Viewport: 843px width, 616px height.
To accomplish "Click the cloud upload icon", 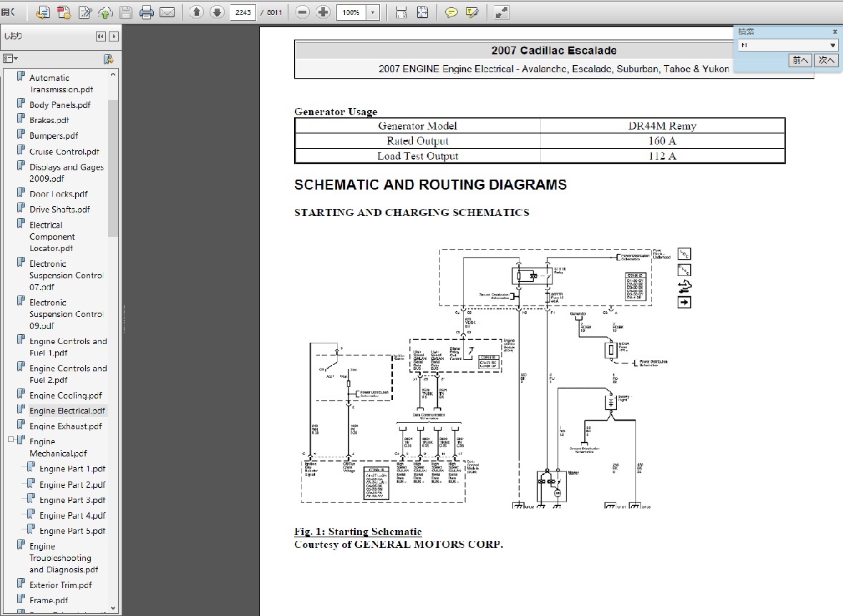I will coord(105,12).
